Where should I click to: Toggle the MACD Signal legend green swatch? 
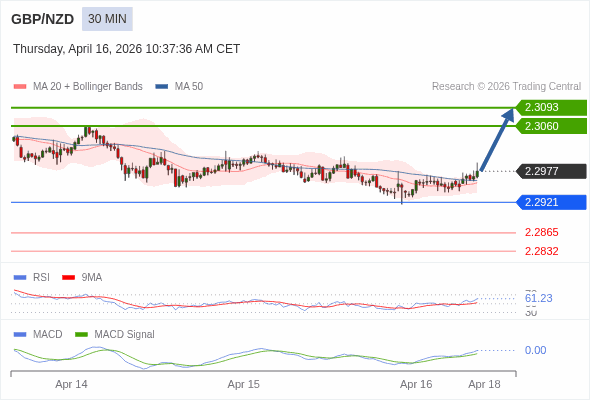point(81,335)
